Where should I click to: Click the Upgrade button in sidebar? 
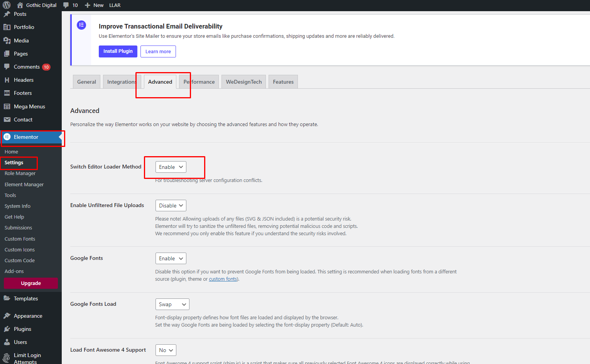point(31,283)
